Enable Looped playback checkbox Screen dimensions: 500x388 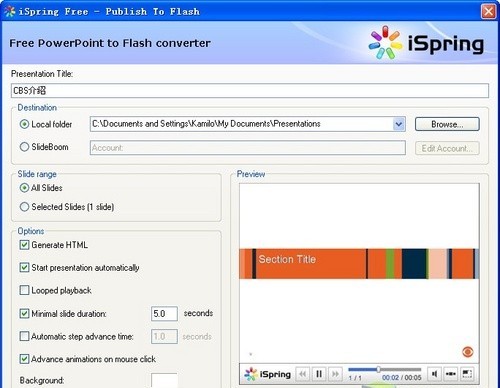(x=24, y=290)
